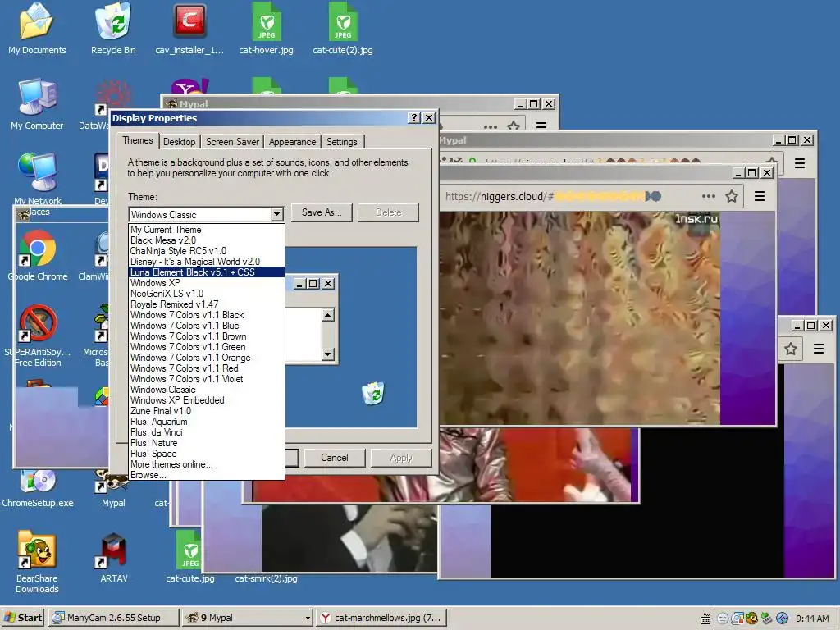Open the Appearance tab
840x630 pixels.
point(292,142)
